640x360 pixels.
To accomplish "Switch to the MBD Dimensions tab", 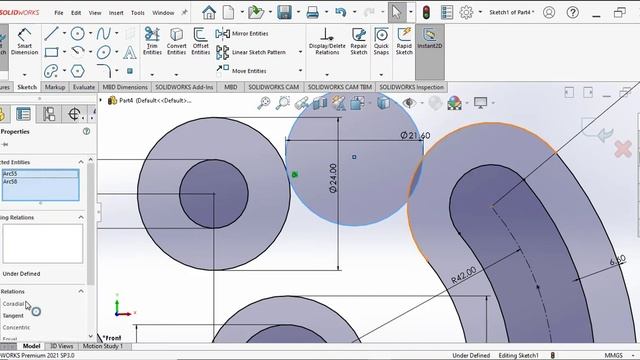I will [x=125, y=87].
